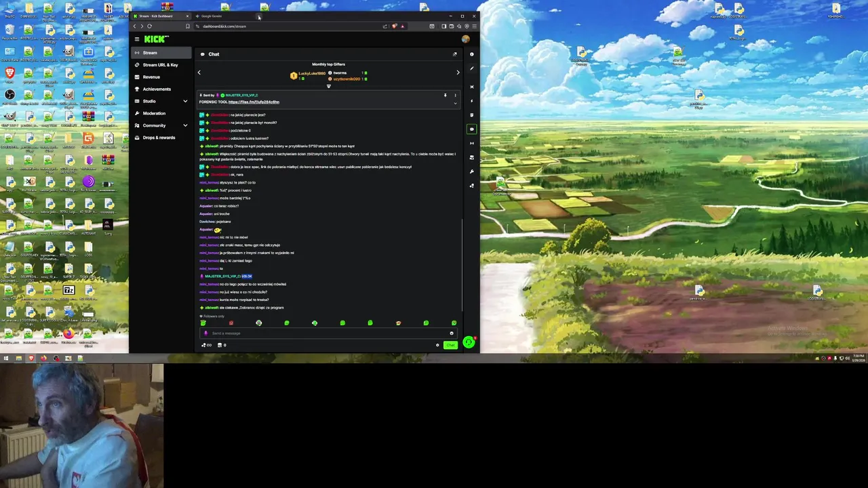The height and width of the screenshot is (488, 868).
Task: Click the browser address bar URL
Action: click(x=224, y=26)
